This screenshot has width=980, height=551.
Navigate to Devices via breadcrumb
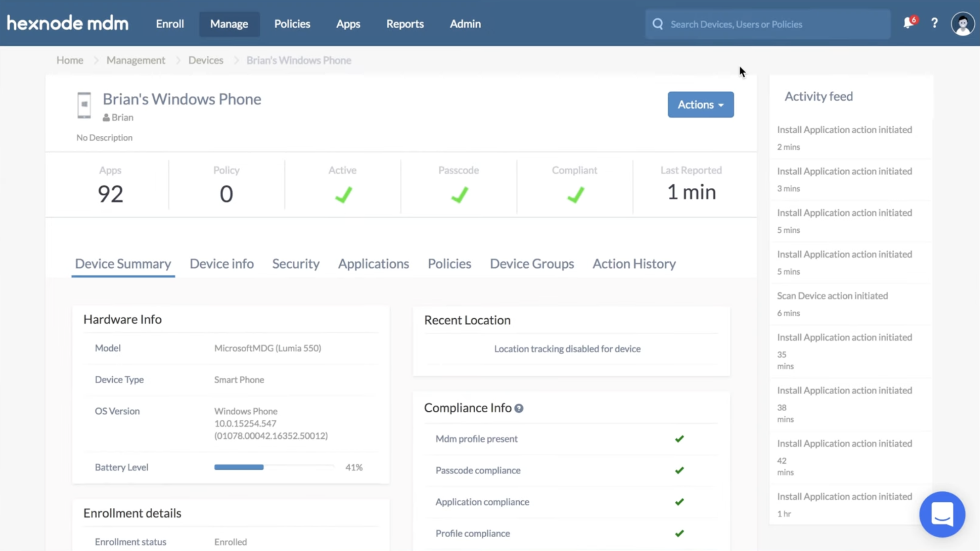pos(206,60)
